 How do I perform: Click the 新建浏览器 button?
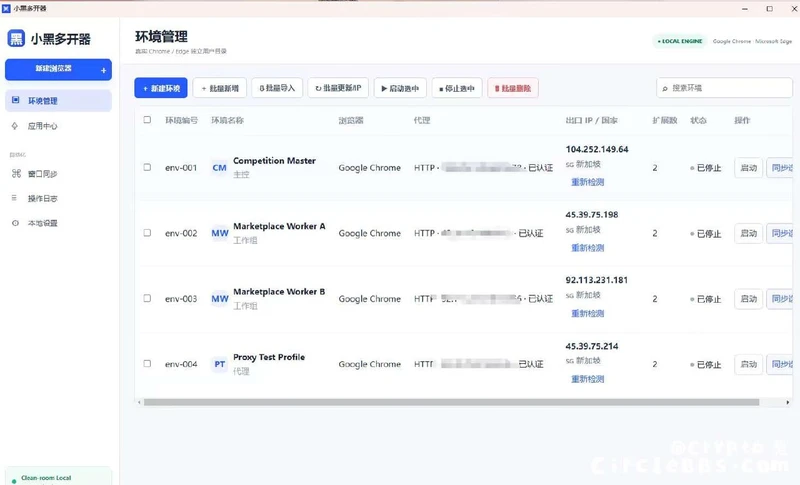pyautogui.click(x=58, y=69)
